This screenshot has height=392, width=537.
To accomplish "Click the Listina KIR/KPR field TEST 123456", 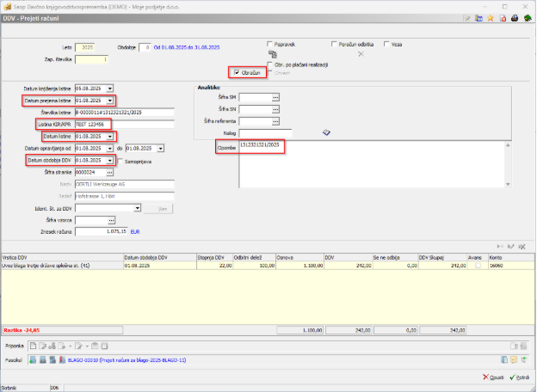I will (x=125, y=124).
